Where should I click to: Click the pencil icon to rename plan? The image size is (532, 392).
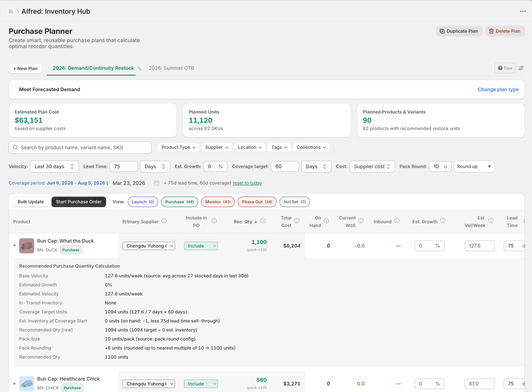pyautogui.click(x=139, y=69)
